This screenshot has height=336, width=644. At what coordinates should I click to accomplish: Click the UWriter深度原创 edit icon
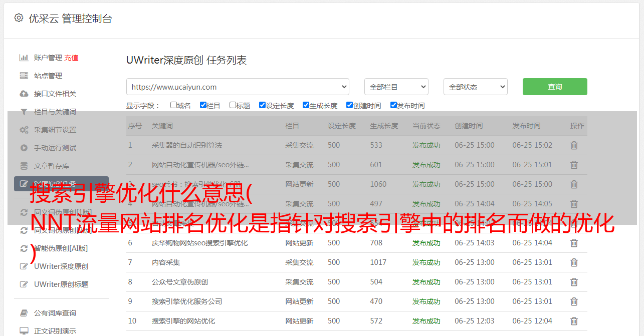pos(24,266)
